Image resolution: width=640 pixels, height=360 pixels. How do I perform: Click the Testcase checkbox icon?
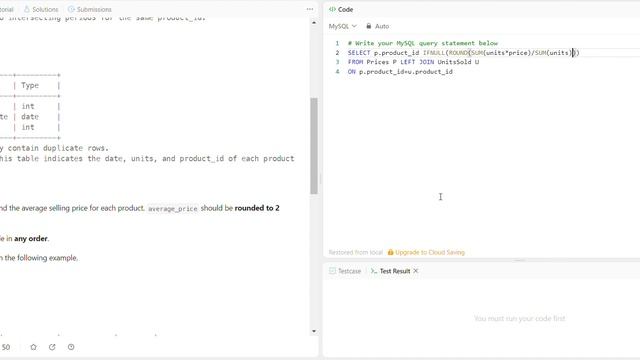(332, 271)
